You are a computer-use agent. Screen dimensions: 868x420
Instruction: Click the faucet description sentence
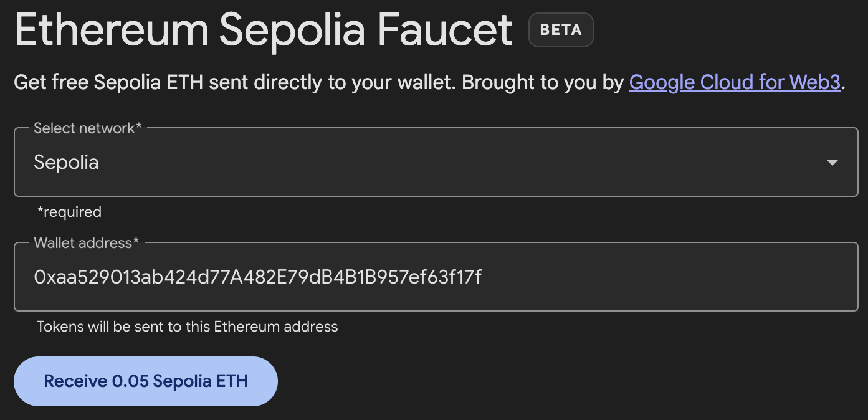[312, 82]
